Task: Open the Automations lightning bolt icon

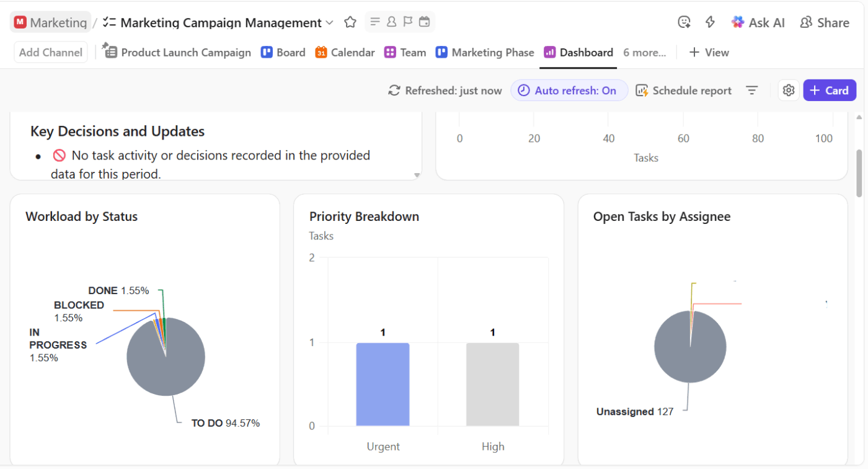Action: [x=710, y=22]
